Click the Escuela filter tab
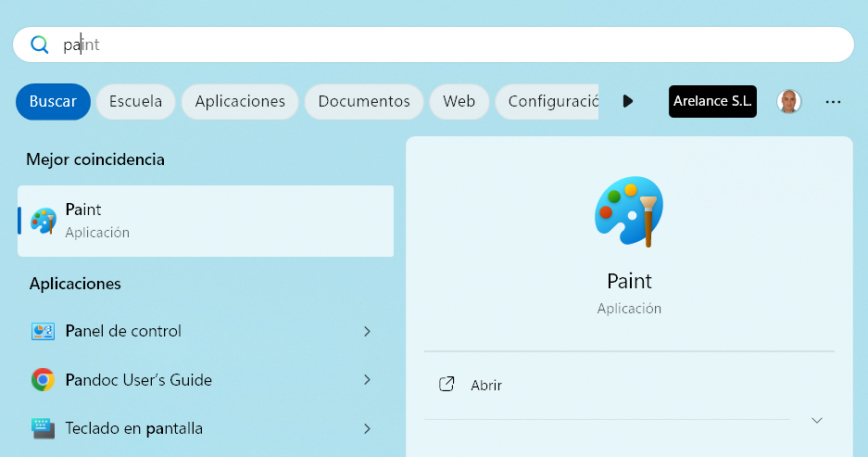This screenshot has height=457, width=868. click(135, 101)
